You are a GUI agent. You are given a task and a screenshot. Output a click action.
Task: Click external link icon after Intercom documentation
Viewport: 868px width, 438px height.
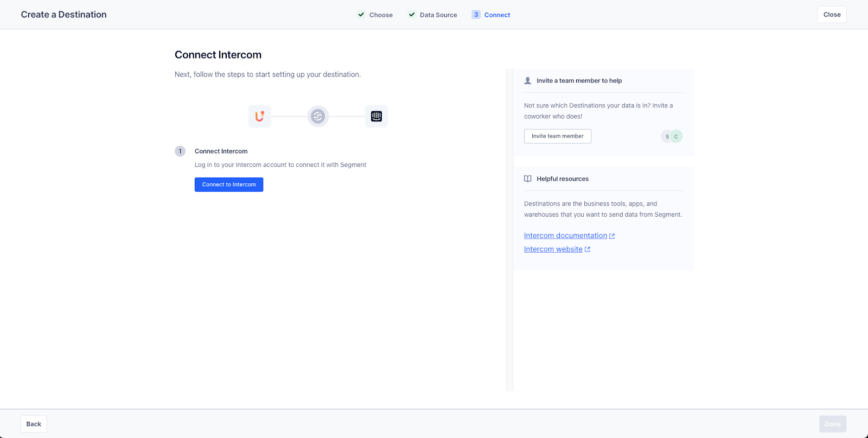(x=612, y=236)
